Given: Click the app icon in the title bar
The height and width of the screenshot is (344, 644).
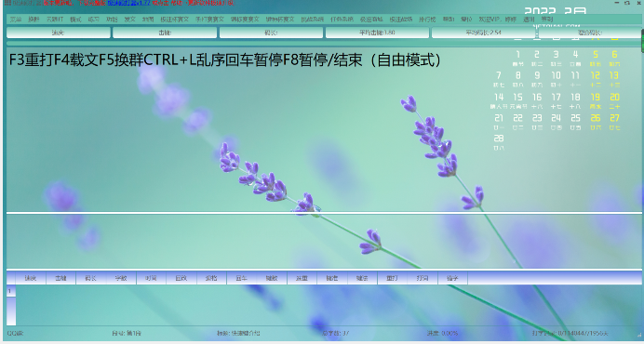Looking at the screenshot, I should pyautogui.click(x=7, y=3).
